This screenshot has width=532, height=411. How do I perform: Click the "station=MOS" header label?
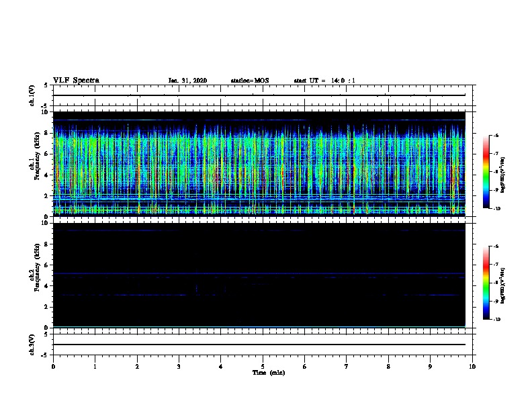[x=250, y=81]
